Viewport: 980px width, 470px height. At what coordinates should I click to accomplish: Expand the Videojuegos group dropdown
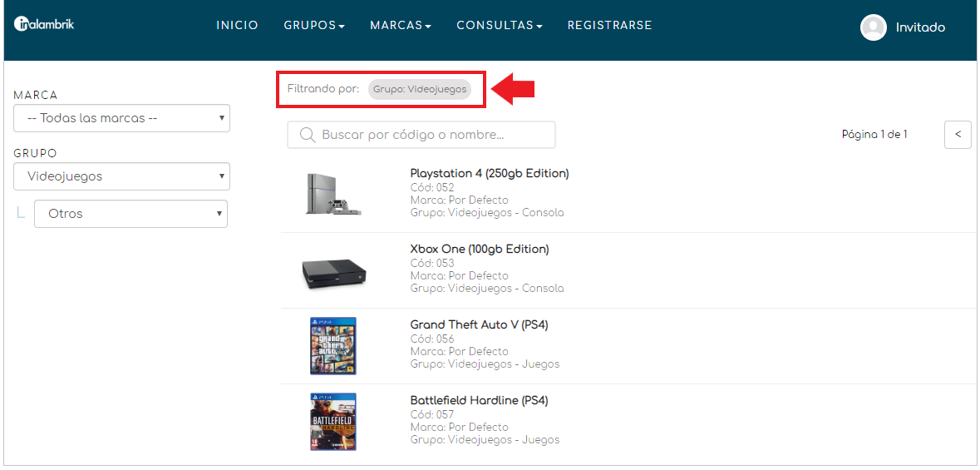point(122,176)
